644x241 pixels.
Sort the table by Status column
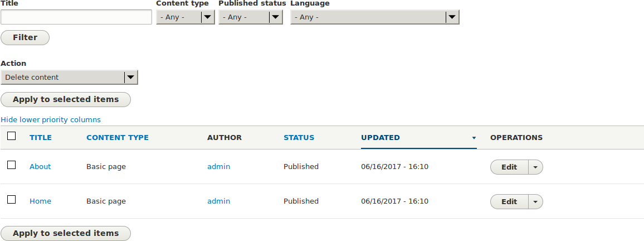[299, 138]
